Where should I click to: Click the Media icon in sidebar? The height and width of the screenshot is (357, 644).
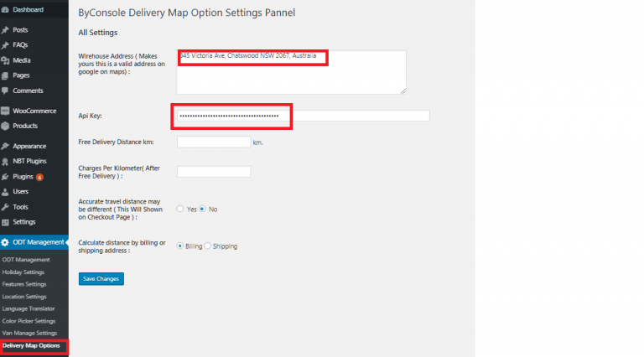(x=6, y=60)
